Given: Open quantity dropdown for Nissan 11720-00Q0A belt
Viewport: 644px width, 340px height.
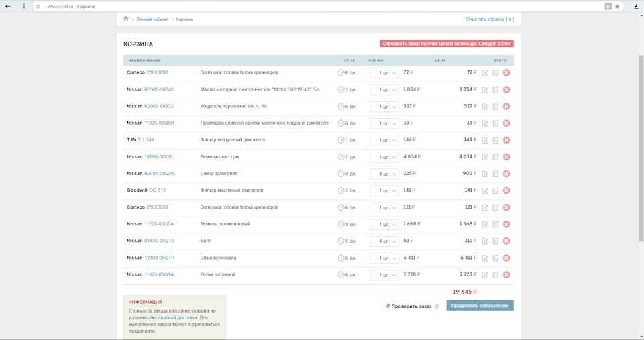Looking at the screenshot, I should tap(384, 224).
